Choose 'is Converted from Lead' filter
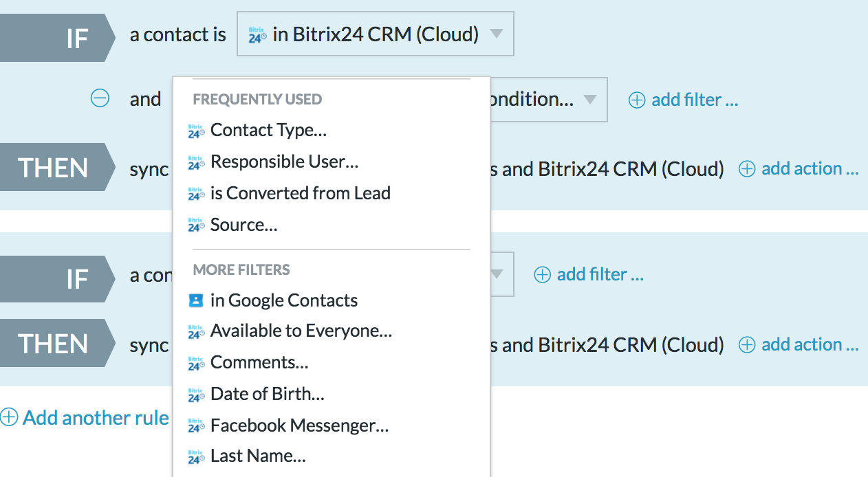The image size is (868, 477). point(300,193)
